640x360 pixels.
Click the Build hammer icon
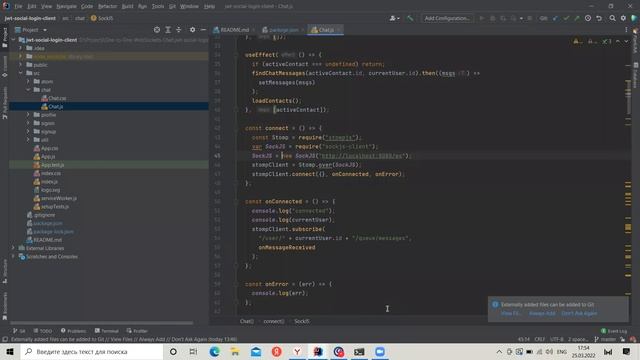pos(410,18)
